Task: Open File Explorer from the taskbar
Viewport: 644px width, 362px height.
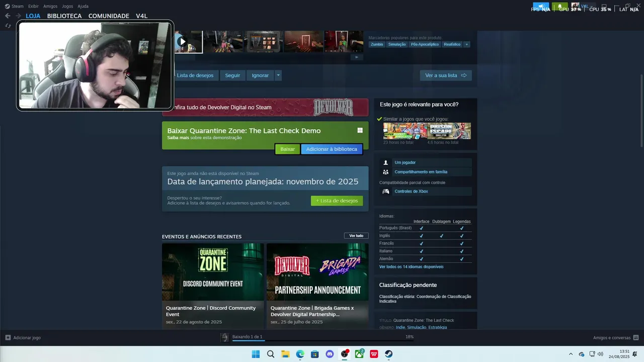Action: point(285,354)
